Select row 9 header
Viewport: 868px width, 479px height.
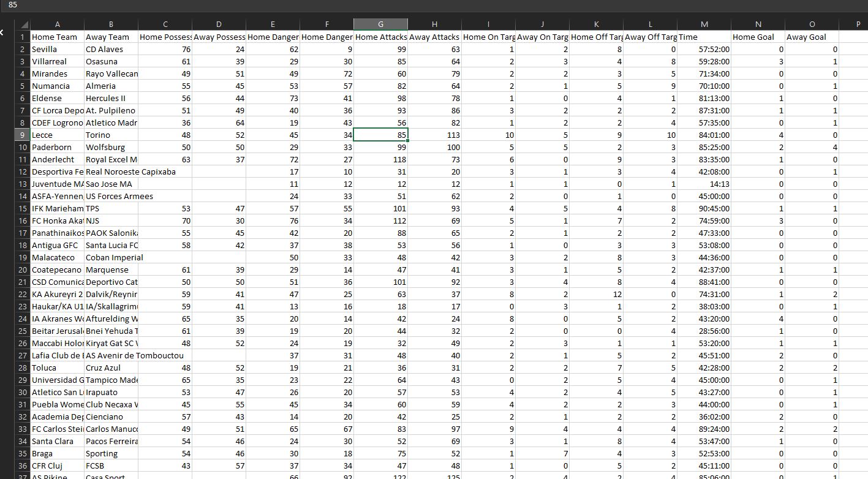point(23,135)
